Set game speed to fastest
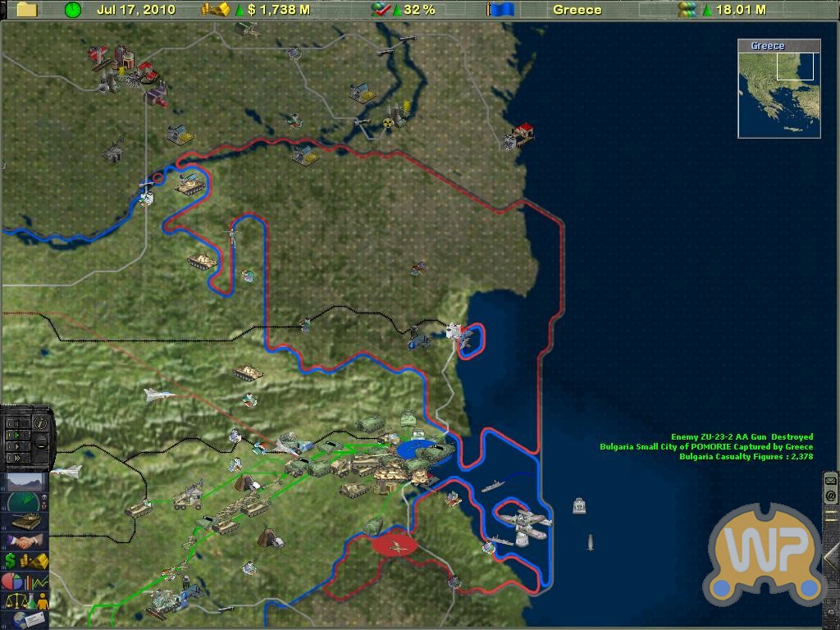840x630 pixels. click(x=13, y=458)
